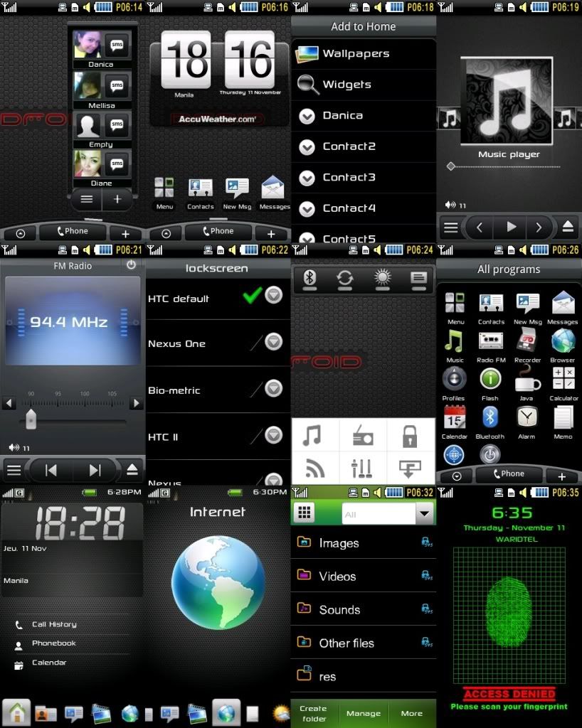Launch Music from the All programs grid
Image resolution: width=582 pixels, height=728 pixels.
pos(455,346)
